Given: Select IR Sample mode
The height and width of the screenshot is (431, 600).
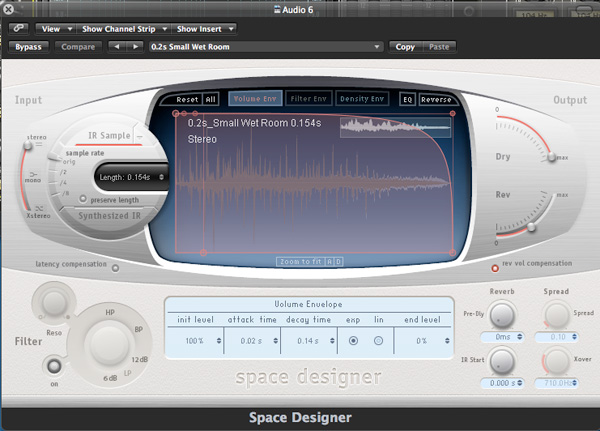Looking at the screenshot, I should pyautogui.click(x=109, y=136).
